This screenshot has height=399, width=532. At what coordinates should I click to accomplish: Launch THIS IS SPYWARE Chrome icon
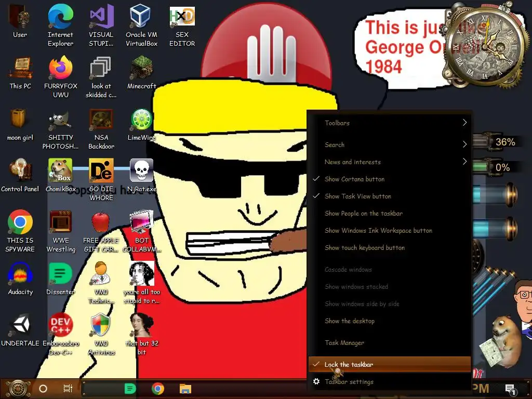click(20, 231)
